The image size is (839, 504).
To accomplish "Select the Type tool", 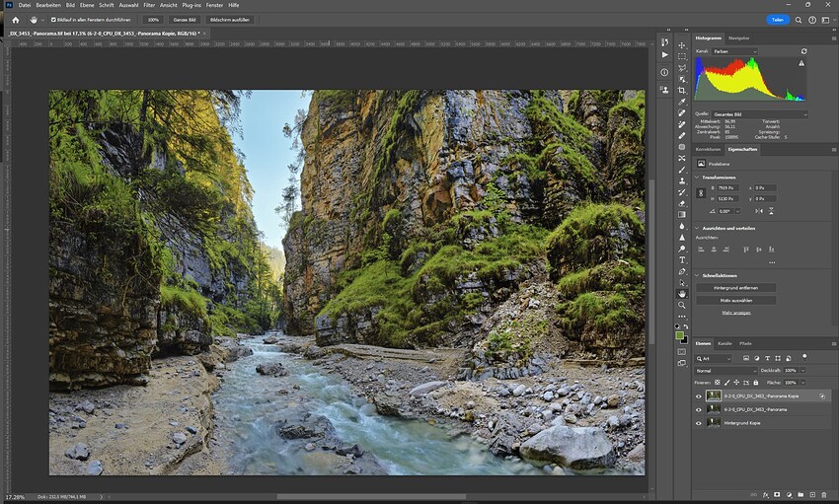I will 682,259.
